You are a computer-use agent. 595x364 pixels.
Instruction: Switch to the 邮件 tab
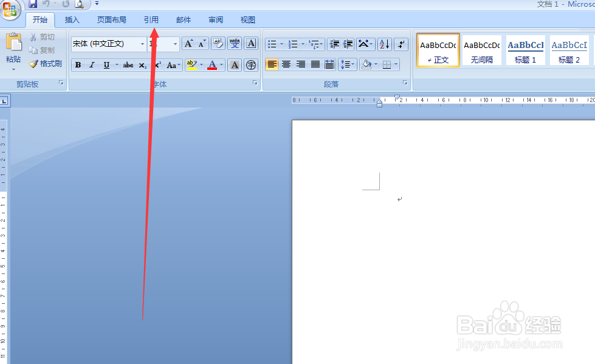184,19
